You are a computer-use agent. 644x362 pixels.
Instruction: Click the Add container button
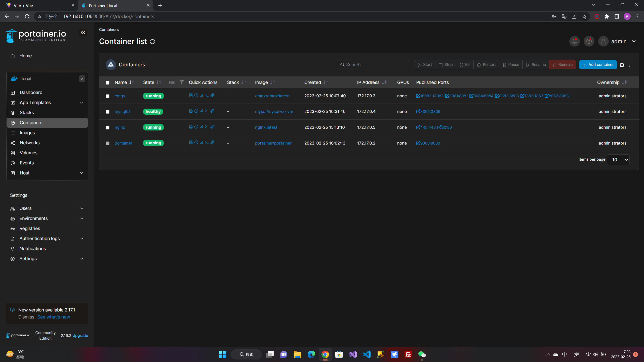tap(598, 65)
